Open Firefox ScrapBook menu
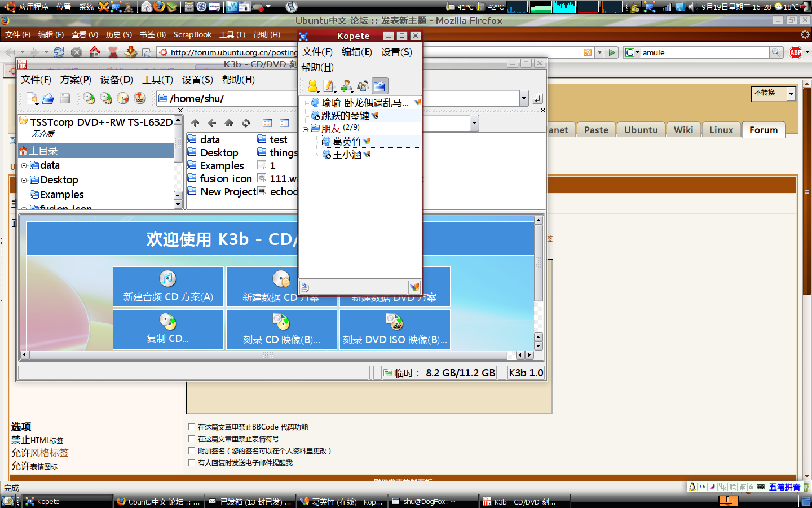Viewport: 812px width, 508px height. [x=192, y=34]
